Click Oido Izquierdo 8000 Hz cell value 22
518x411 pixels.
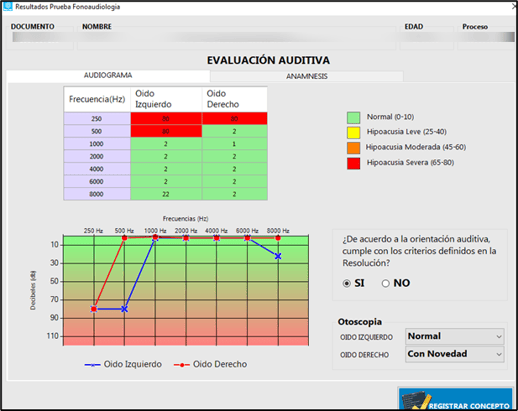[x=166, y=194]
